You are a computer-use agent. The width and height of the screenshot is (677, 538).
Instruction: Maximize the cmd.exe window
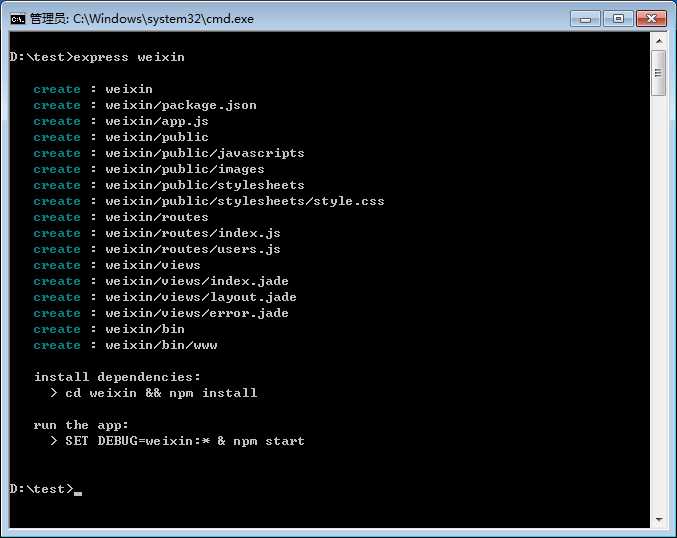coord(618,19)
